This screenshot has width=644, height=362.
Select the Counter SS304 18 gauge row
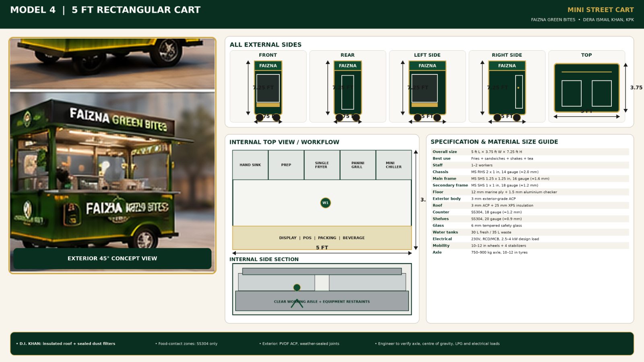coord(530,212)
